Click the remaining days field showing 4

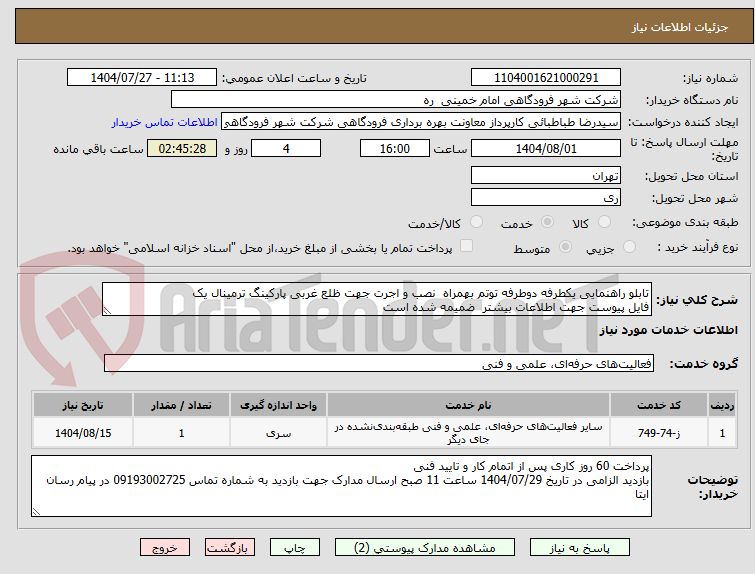pyautogui.click(x=286, y=148)
